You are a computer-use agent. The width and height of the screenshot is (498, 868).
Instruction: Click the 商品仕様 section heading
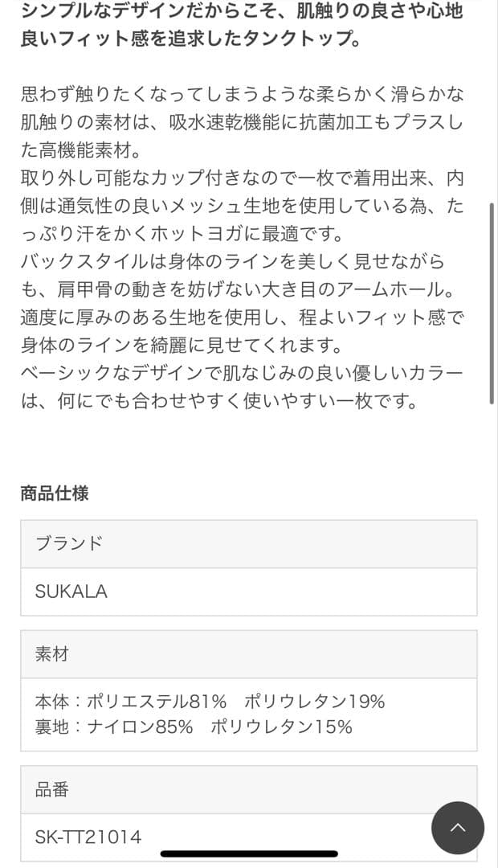click(55, 493)
